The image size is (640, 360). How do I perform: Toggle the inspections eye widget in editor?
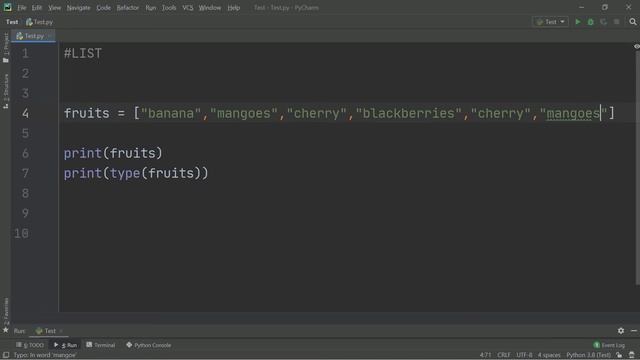click(x=636, y=47)
